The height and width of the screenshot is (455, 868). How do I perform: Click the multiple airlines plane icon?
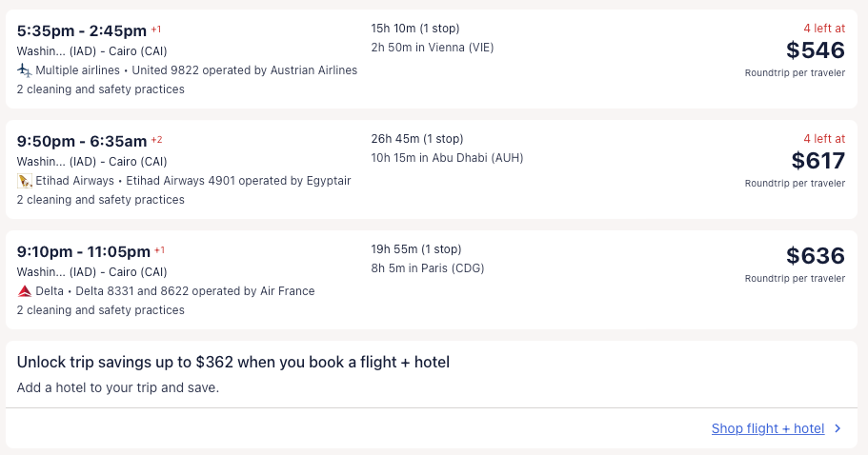(x=25, y=70)
